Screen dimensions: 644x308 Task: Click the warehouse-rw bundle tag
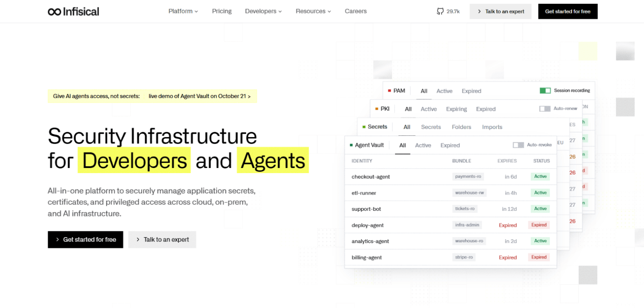click(470, 193)
